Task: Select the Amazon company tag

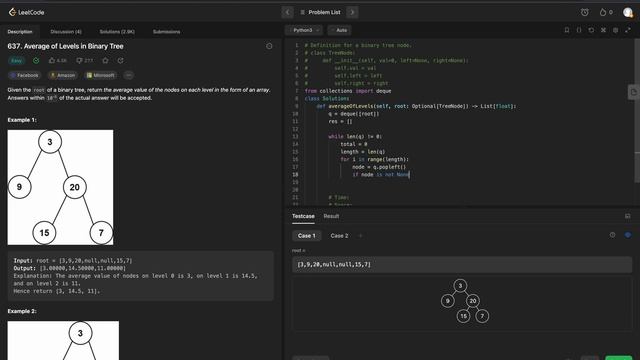Action: point(62,76)
